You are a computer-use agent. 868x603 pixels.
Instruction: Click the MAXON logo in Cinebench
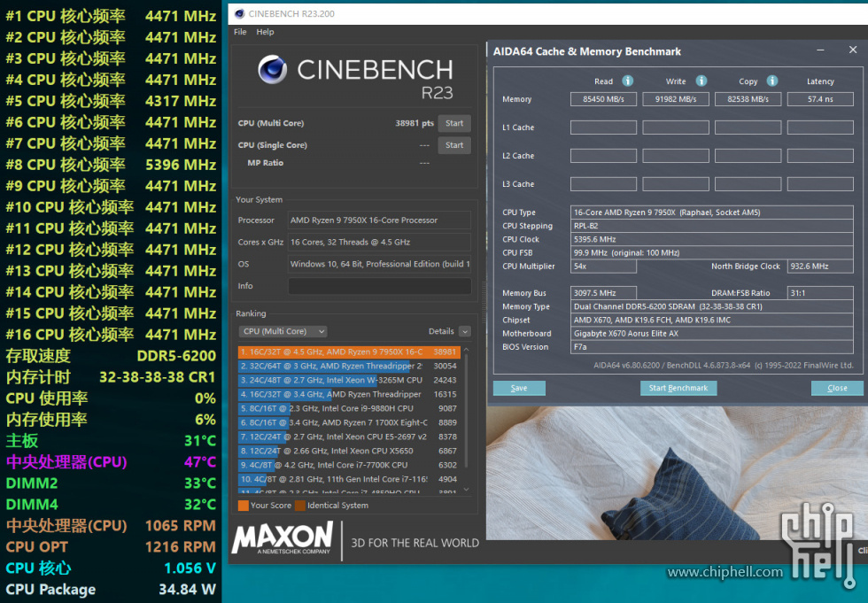coord(283,538)
